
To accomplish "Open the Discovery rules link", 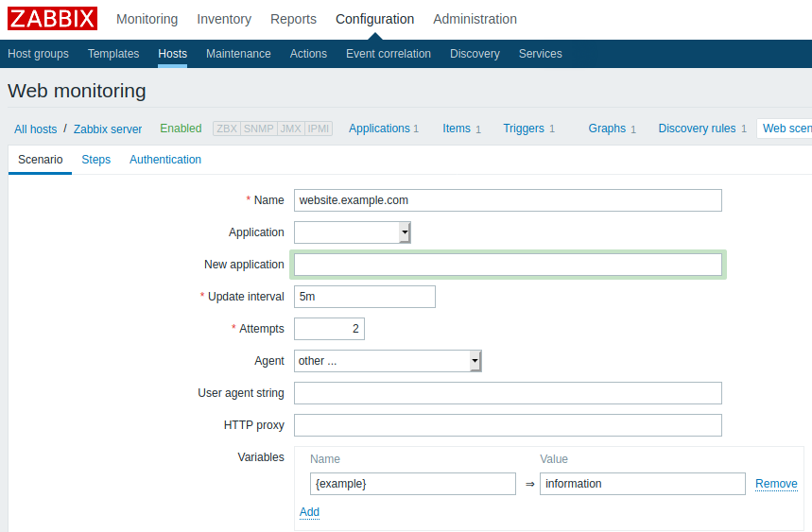I will [697, 129].
